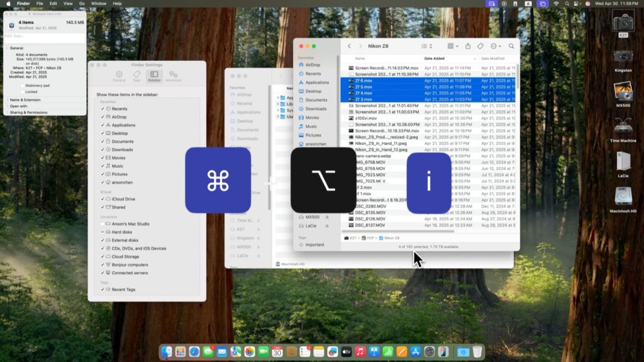The height and width of the screenshot is (362, 644).
Task: Open the Window menu in menu bar
Action: pyautogui.click(x=99, y=4)
